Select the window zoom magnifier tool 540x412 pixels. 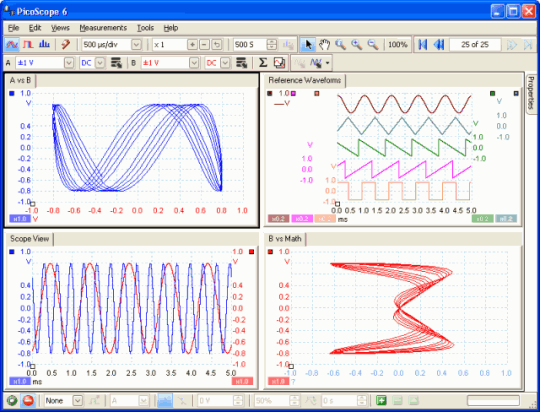(x=340, y=44)
